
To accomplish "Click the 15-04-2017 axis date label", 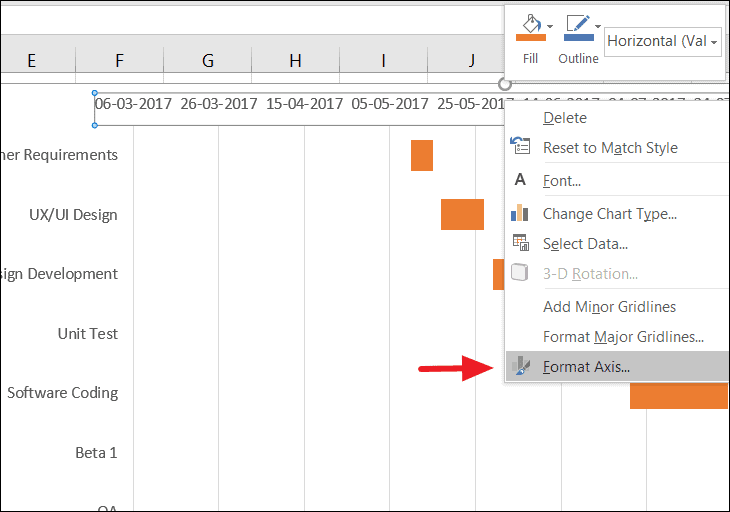I will pos(304,103).
